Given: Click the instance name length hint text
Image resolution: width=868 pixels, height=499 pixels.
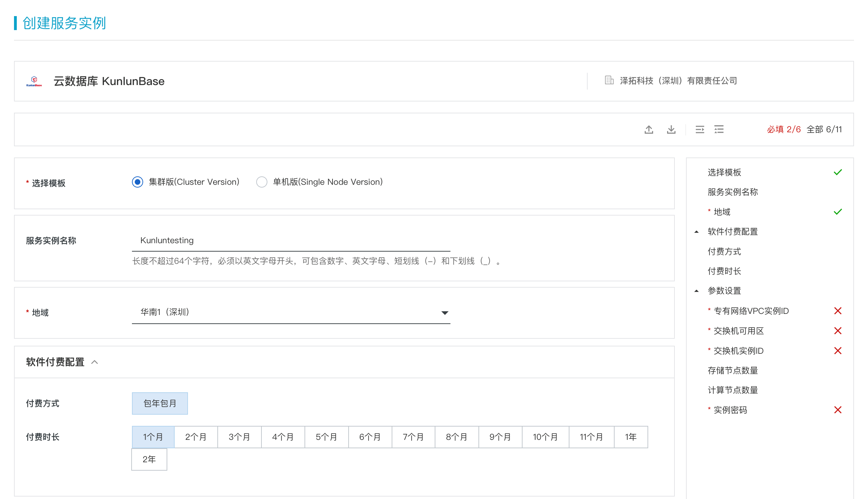Looking at the screenshot, I should point(317,261).
